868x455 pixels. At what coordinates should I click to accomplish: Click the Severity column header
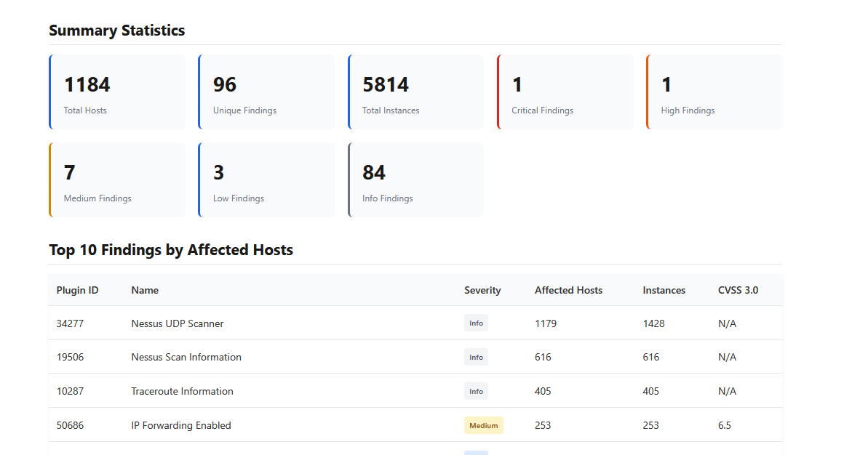pyautogui.click(x=482, y=290)
